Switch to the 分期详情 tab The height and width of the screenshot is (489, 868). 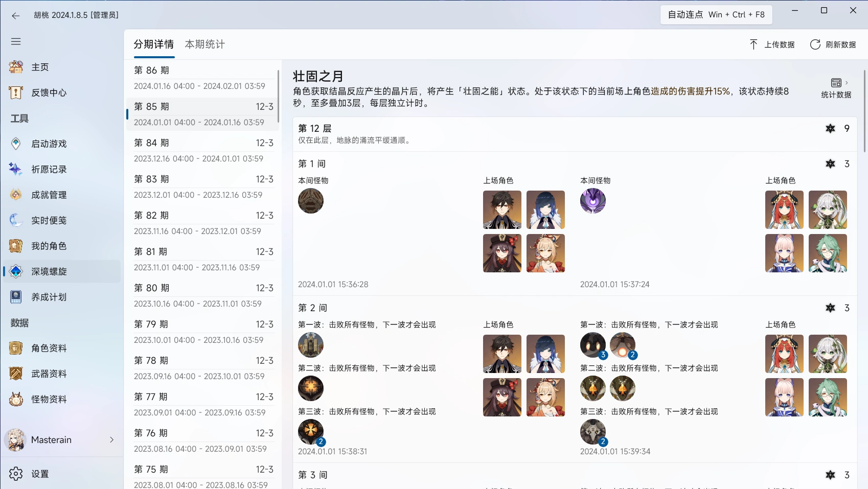pos(154,44)
